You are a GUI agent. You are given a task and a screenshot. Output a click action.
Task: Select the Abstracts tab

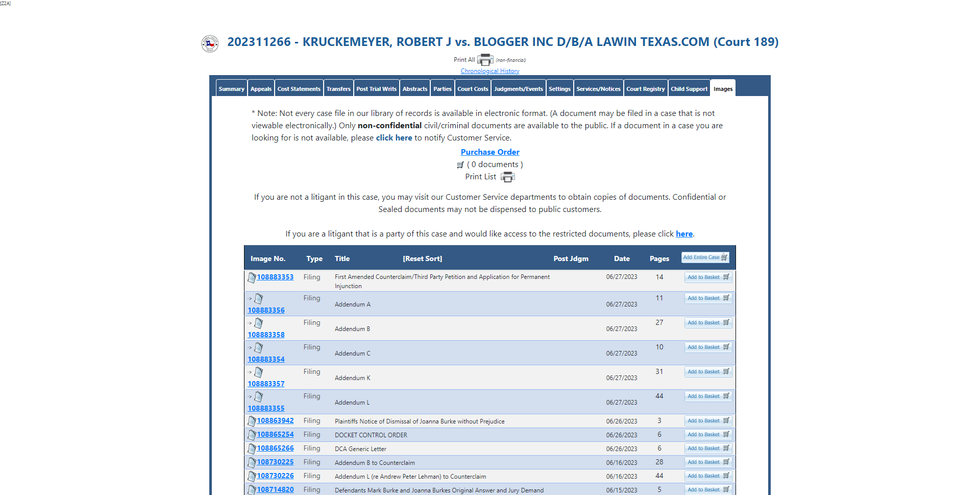coord(415,88)
